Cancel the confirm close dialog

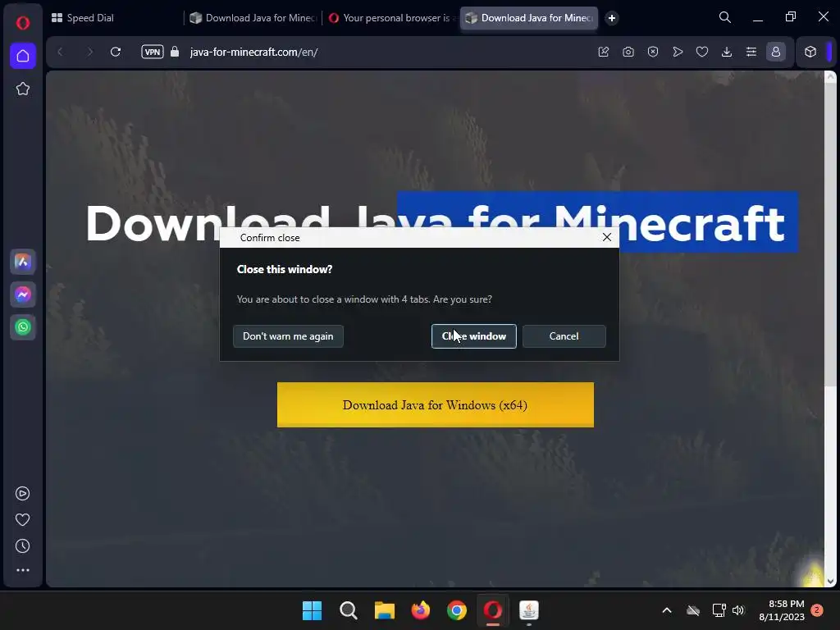coord(564,336)
